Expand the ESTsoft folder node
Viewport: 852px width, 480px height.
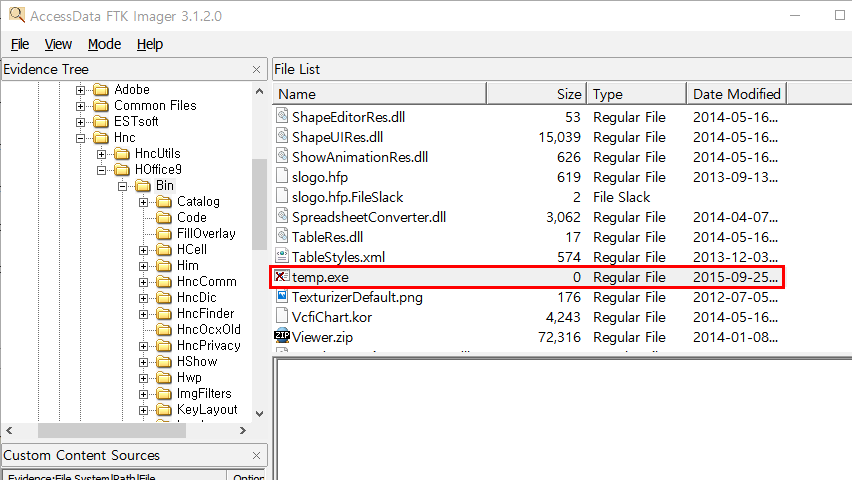click(80, 122)
